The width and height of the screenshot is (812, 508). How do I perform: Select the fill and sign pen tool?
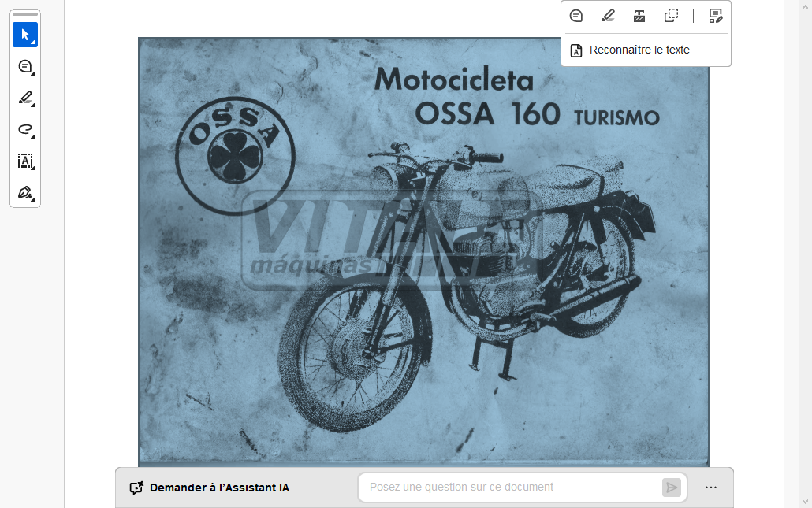coord(25,193)
